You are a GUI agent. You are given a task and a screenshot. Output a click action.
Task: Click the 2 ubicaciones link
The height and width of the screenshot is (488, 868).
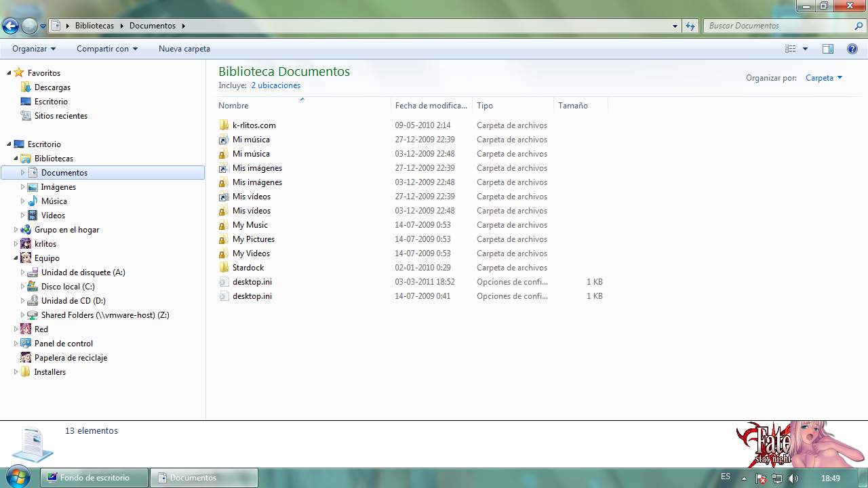tap(275, 85)
